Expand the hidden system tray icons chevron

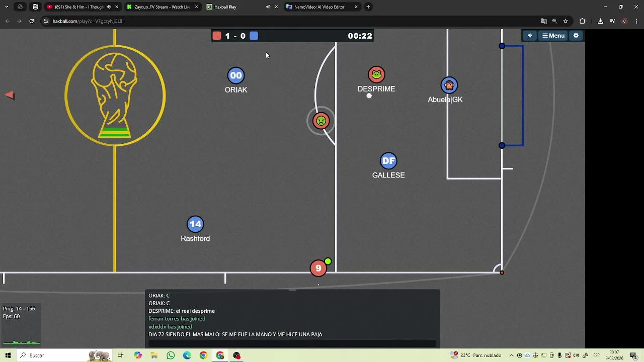511,355
